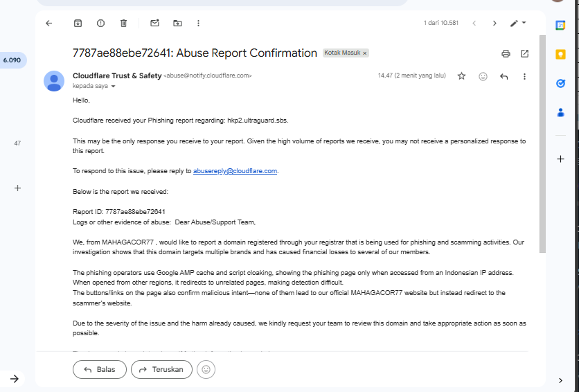Open abusereply@cloudflare.com email link
The height and width of the screenshot is (392, 579).
(x=235, y=171)
